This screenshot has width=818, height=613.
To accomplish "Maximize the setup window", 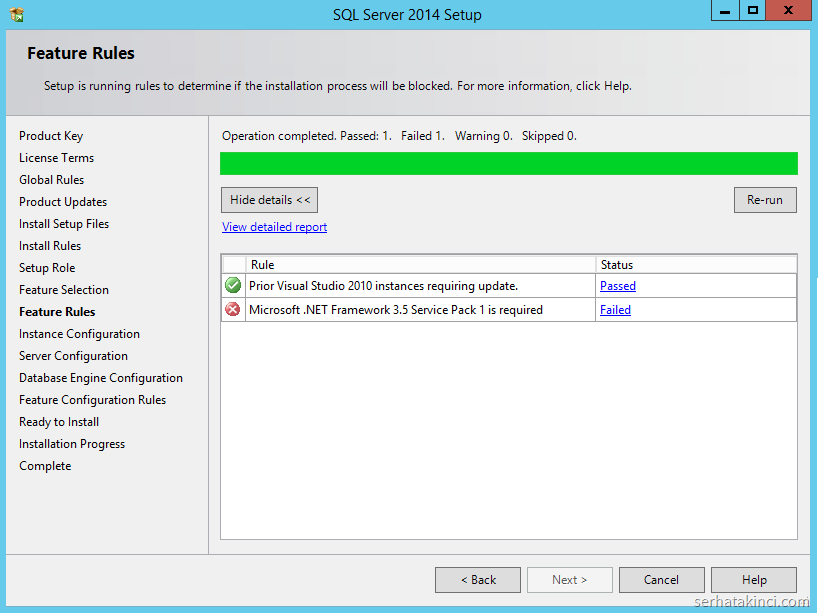I will [752, 10].
